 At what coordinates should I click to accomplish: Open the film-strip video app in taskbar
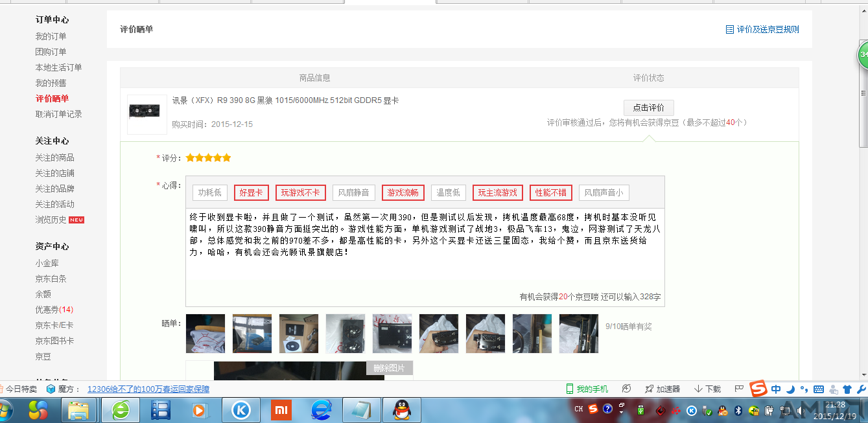tap(160, 410)
